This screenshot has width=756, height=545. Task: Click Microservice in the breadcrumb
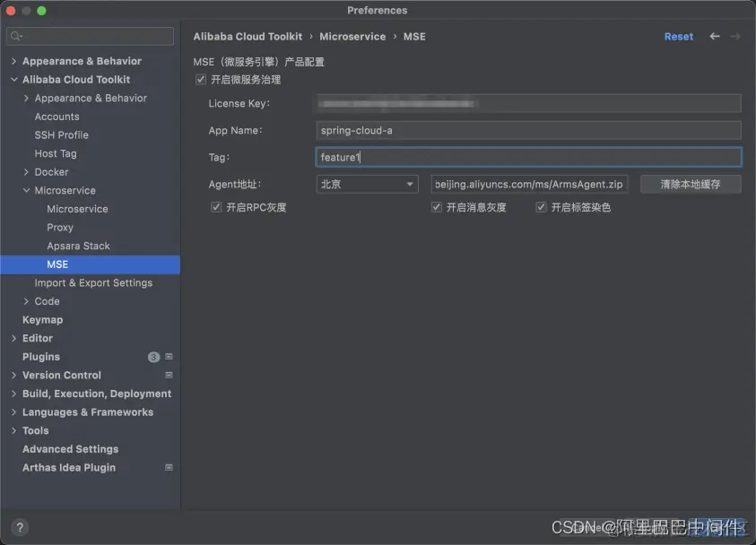coord(352,37)
